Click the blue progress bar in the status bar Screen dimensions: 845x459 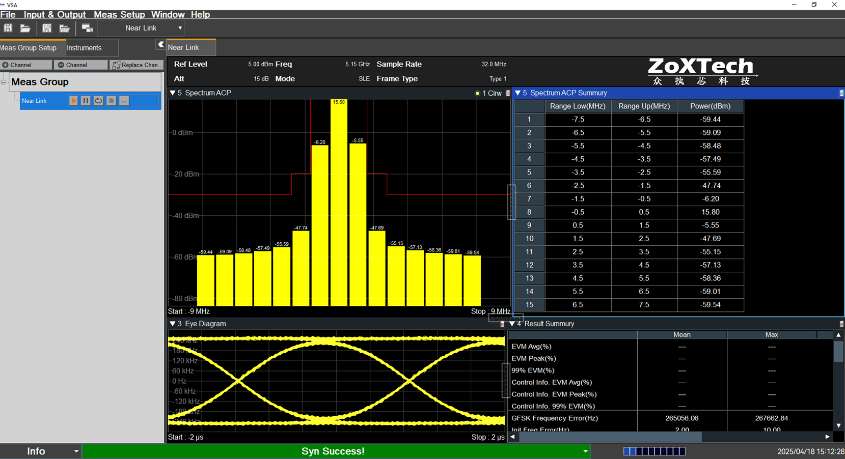pyautogui.click(x=654, y=451)
